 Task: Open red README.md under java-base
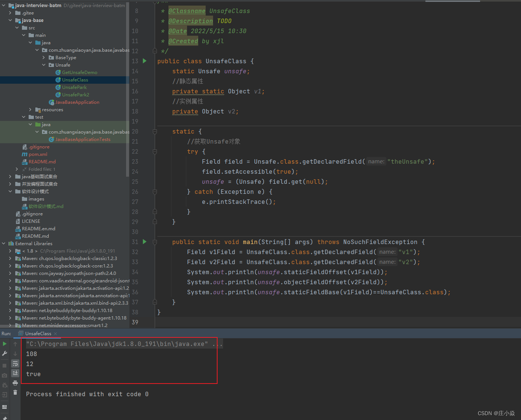click(42, 162)
